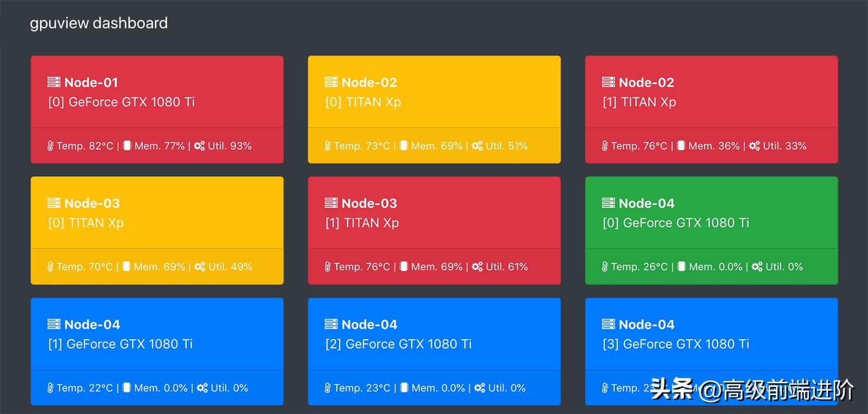The image size is (868, 414).
Task: Click "Temp. 76°C" on Node-02 [1] card
Action: pyautogui.click(x=639, y=146)
